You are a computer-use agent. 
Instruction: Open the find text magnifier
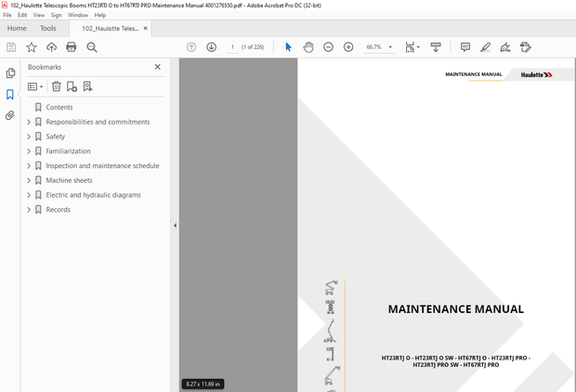92,47
